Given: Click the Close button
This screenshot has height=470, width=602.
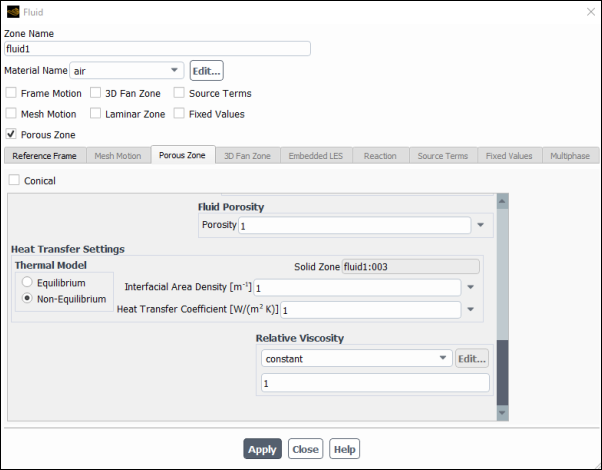Looking at the screenshot, I should (306, 449).
